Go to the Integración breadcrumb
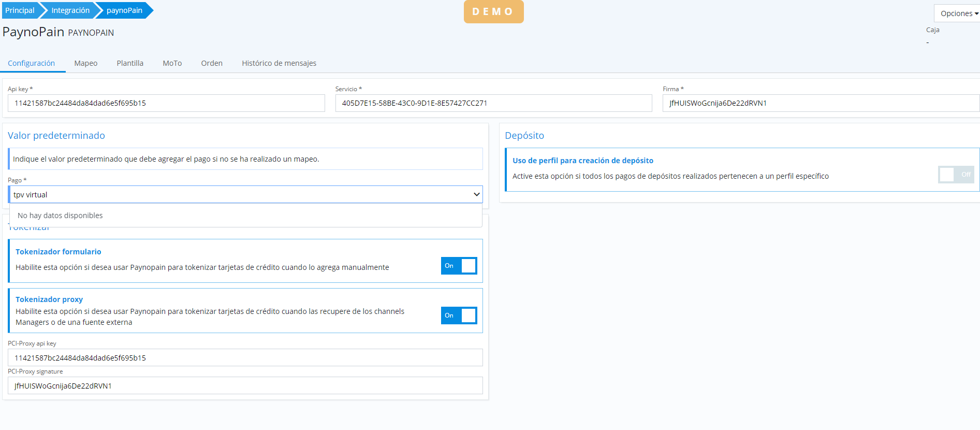This screenshot has width=980, height=430. tap(70, 10)
